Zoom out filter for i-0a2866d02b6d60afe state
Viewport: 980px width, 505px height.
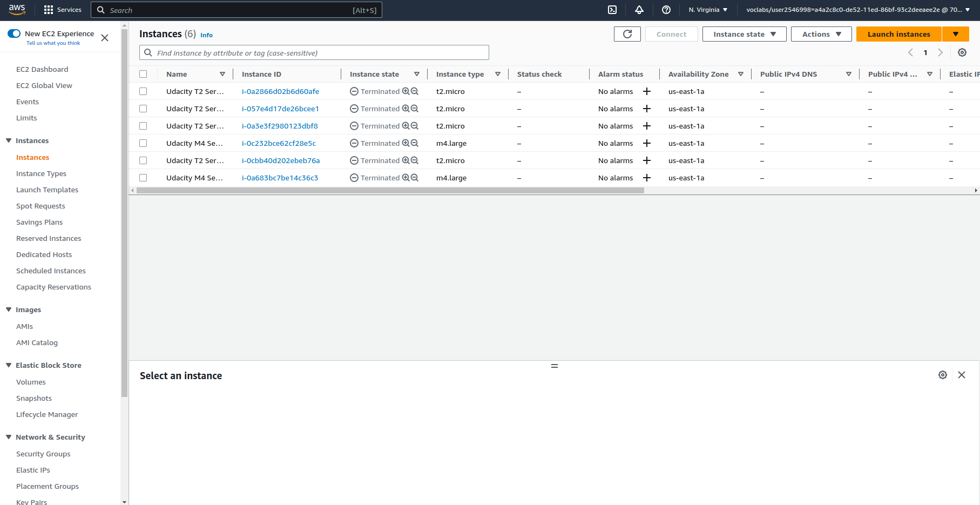[x=415, y=91]
